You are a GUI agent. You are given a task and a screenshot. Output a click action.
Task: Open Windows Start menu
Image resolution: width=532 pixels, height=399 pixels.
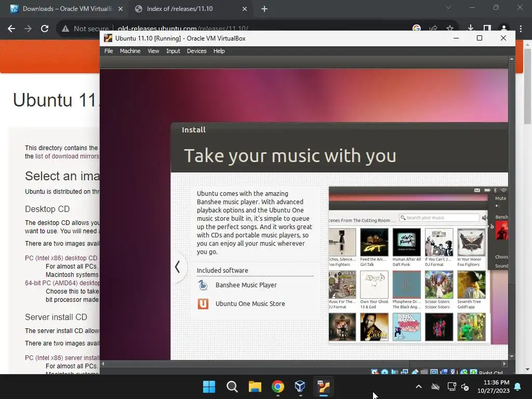pyautogui.click(x=209, y=387)
